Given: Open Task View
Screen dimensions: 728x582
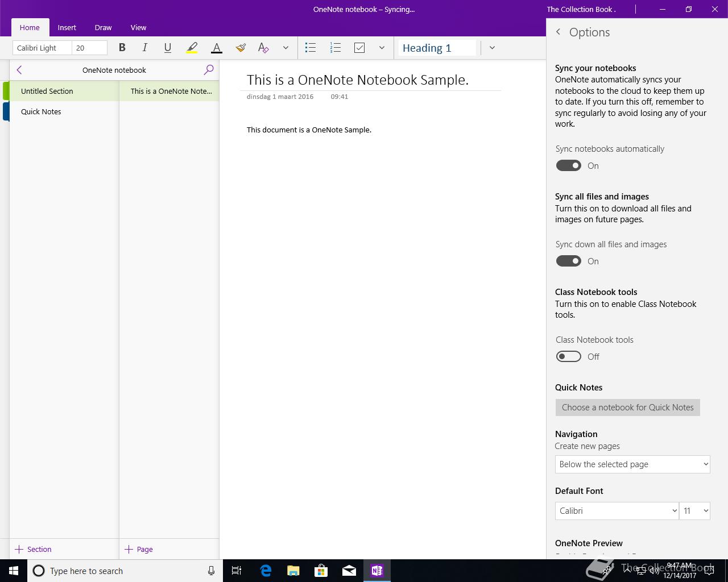Looking at the screenshot, I should [x=237, y=571].
